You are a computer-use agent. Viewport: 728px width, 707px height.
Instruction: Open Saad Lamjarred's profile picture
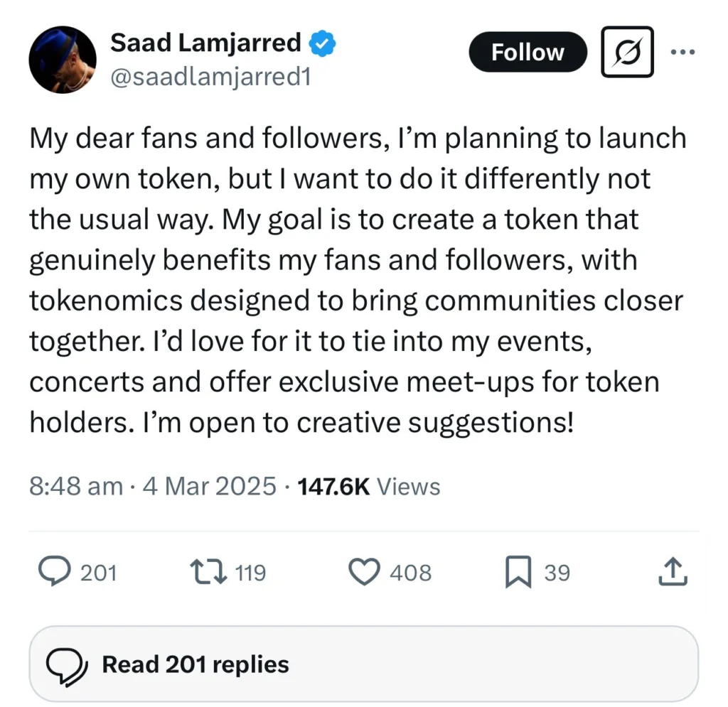tap(63, 60)
